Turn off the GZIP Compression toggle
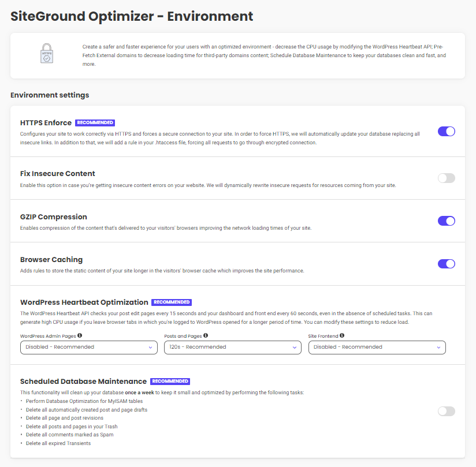This screenshot has height=467, width=476. [446, 221]
